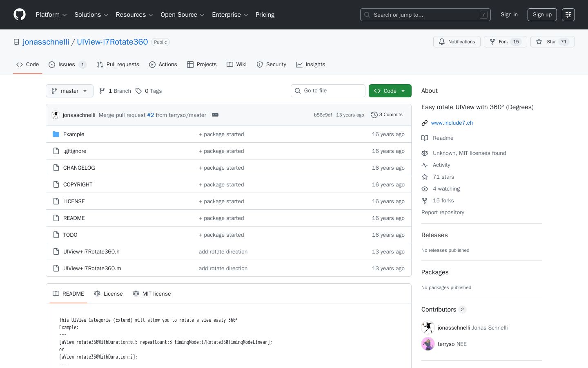Open UIView+i7Rotate360.h file
588x368 pixels.
[91, 251]
